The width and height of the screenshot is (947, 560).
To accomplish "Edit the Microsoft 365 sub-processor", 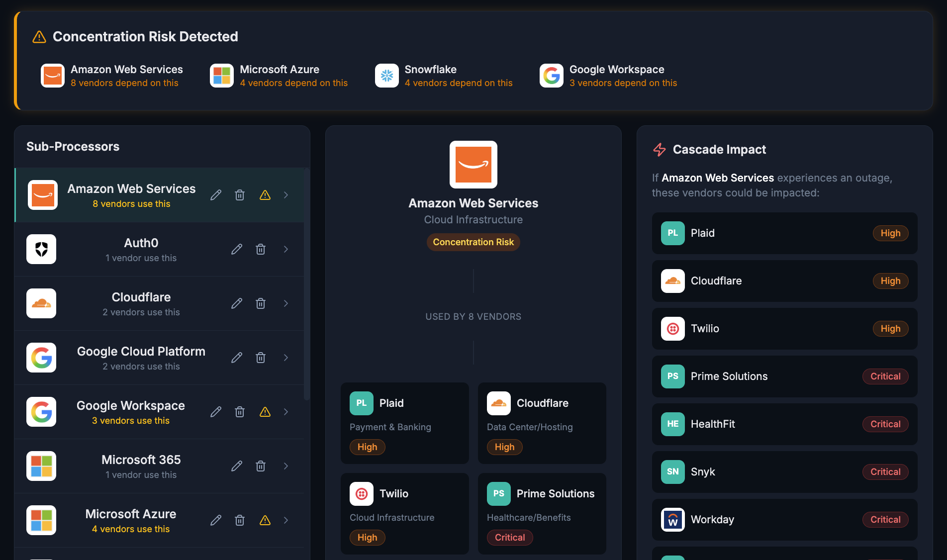I will point(237,466).
